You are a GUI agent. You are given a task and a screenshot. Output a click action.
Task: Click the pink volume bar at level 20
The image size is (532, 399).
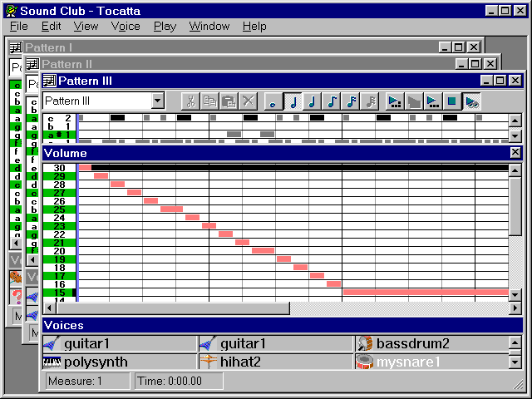click(263, 250)
